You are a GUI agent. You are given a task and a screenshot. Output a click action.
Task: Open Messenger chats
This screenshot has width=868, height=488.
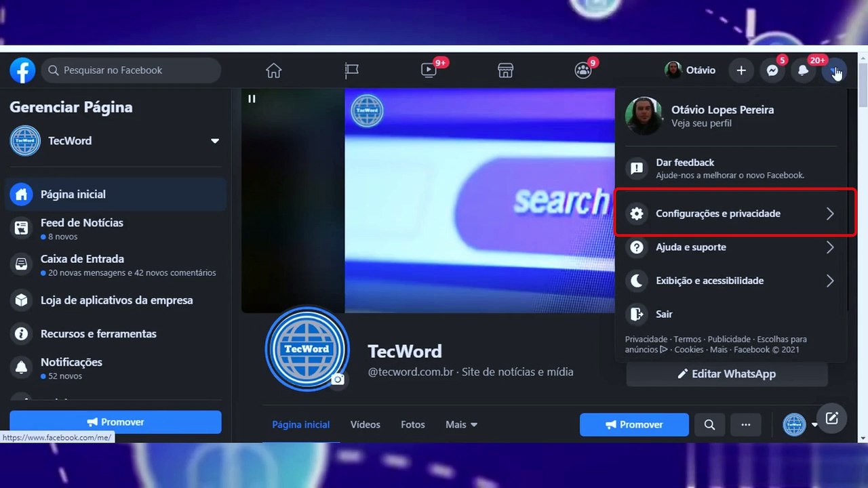(x=772, y=70)
